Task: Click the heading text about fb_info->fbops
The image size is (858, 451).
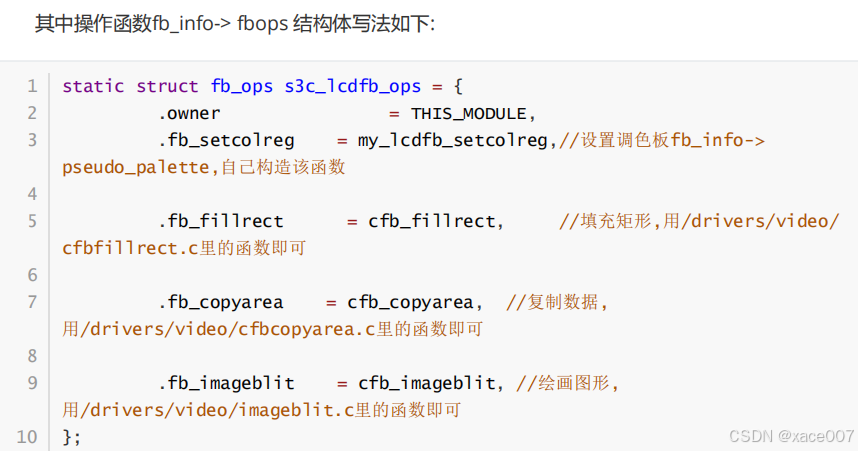Action: click(x=235, y=24)
